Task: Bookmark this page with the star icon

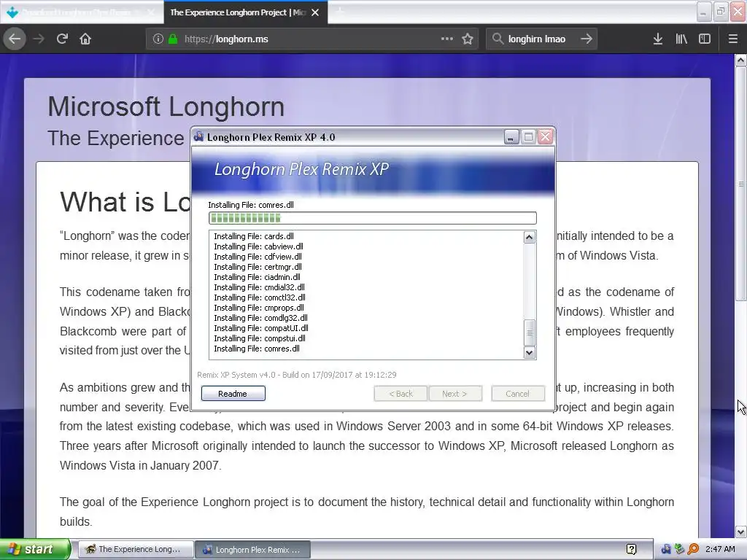Action: pyautogui.click(x=468, y=39)
